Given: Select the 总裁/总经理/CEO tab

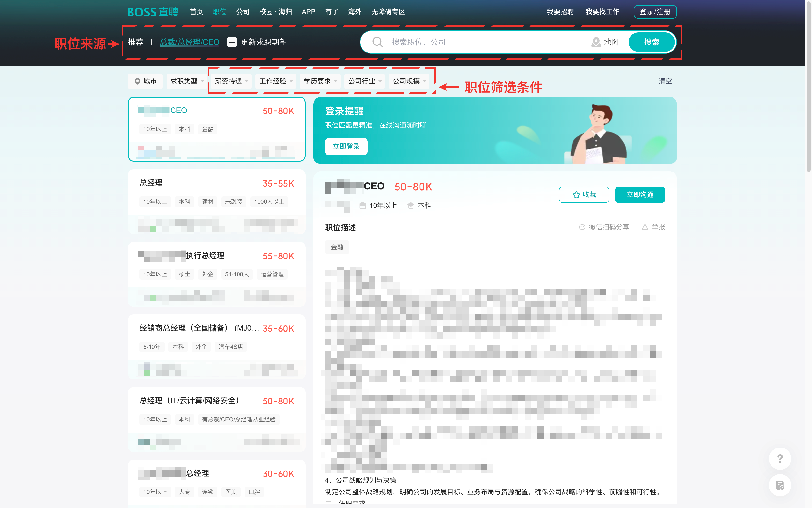Looking at the screenshot, I should (x=189, y=42).
